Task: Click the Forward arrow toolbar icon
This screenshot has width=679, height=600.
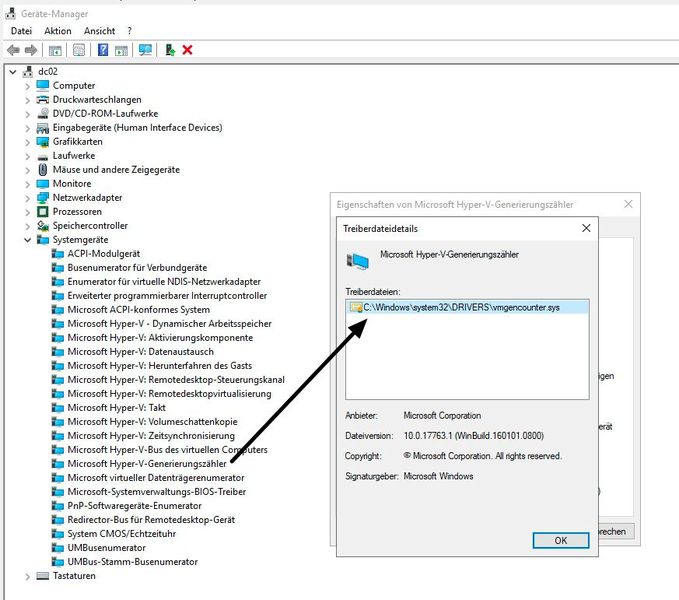Action: [x=31, y=50]
